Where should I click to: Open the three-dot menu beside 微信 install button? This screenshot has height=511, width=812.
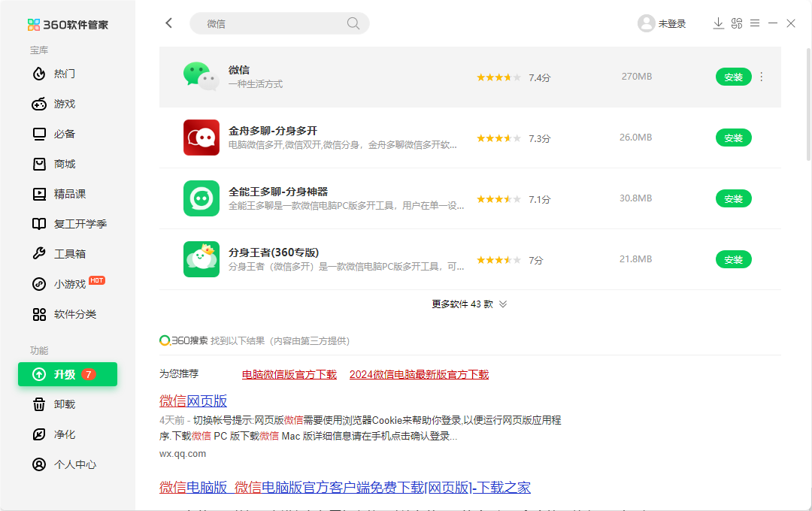pos(761,77)
